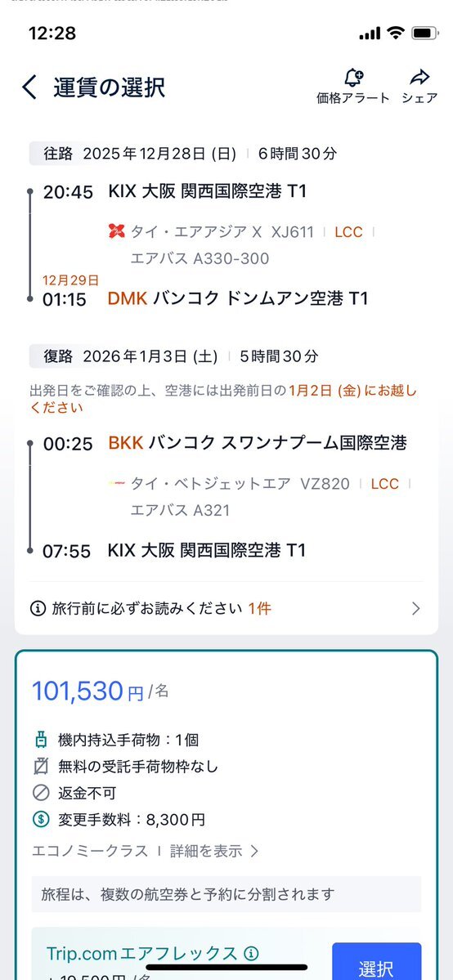Tap the carry-on luggage icon for 機内持込手荷物
Viewport: 453px width, 980px height.
[x=41, y=740]
